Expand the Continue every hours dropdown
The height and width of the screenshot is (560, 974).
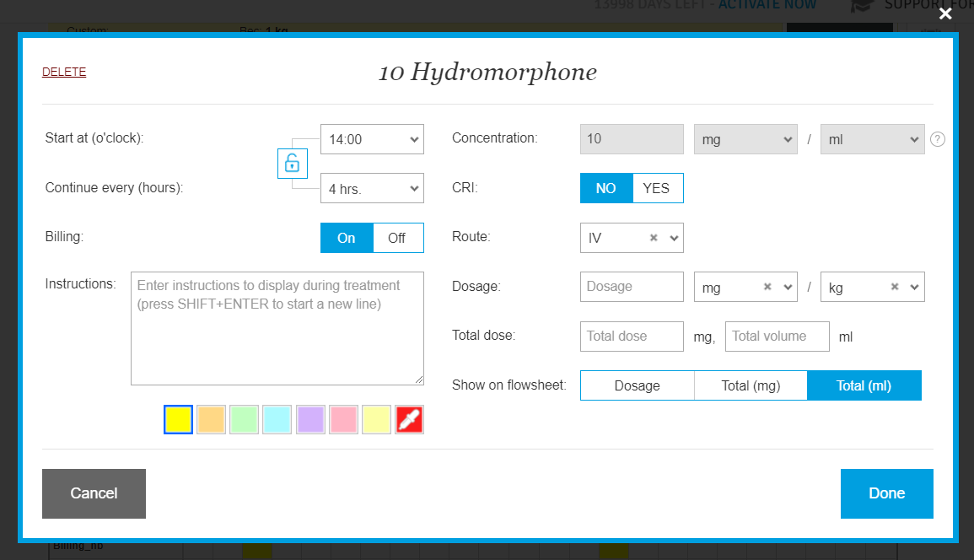click(372, 189)
